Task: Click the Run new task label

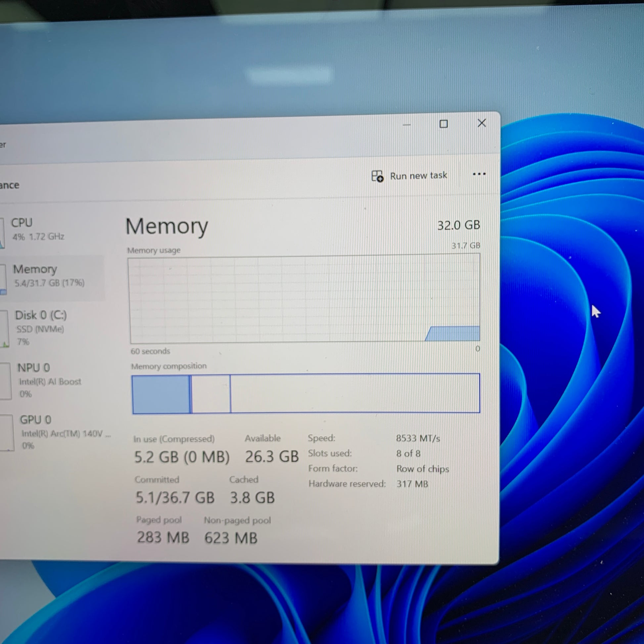Action: [x=418, y=176]
